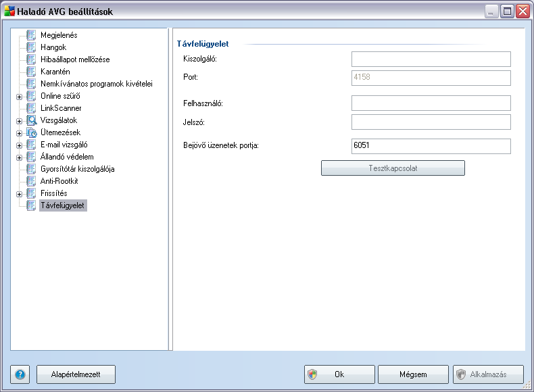The height and width of the screenshot is (392, 534).
Task: Click the icon beside Hangok
Action: 31,47
